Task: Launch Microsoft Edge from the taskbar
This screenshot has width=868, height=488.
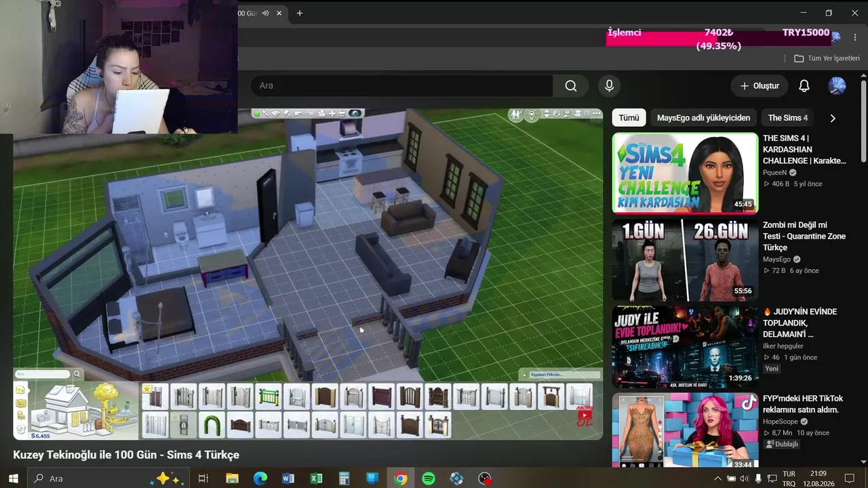Action: (260, 479)
